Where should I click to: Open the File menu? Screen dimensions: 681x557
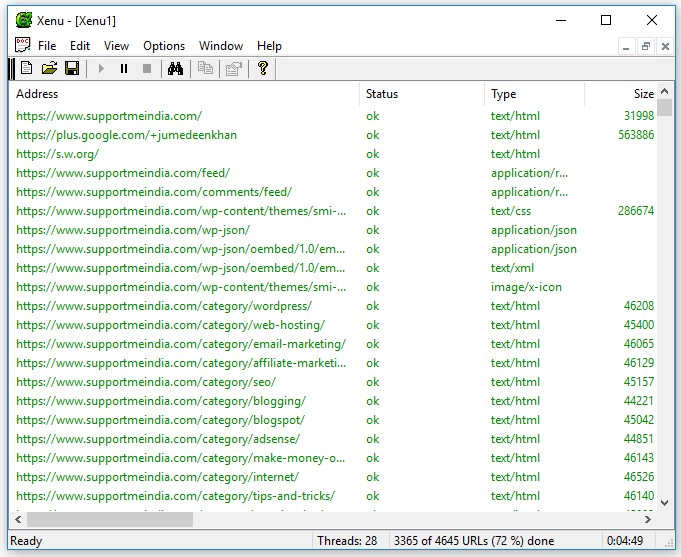click(47, 46)
